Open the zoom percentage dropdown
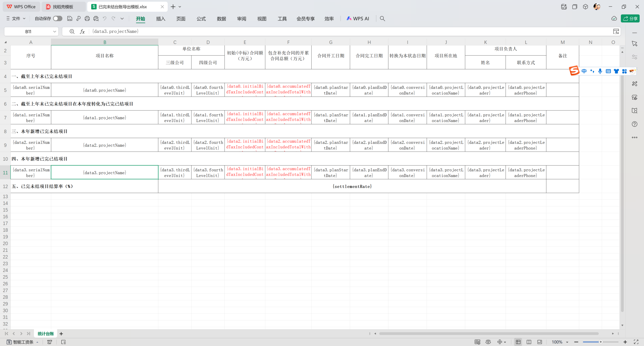The image size is (644, 346). (x=567, y=342)
